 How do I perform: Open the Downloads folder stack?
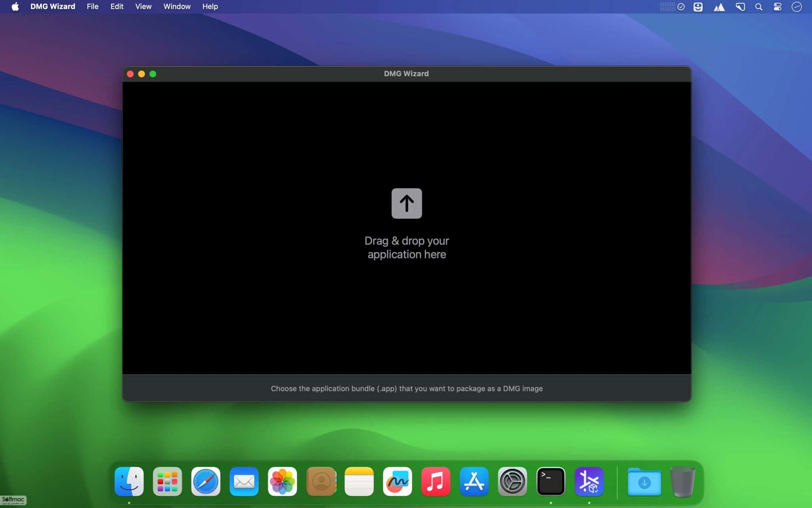point(644,482)
